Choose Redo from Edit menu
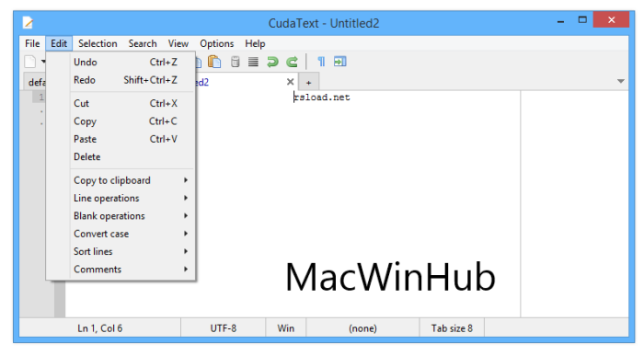This screenshot has height=356, width=644. pos(121,80)
